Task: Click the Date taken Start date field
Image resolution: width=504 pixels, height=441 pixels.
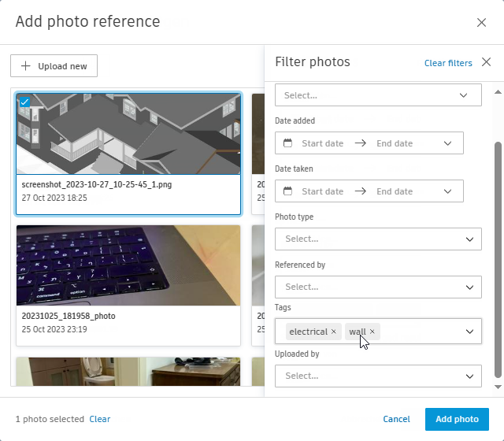Action: [x=323, y=191]
